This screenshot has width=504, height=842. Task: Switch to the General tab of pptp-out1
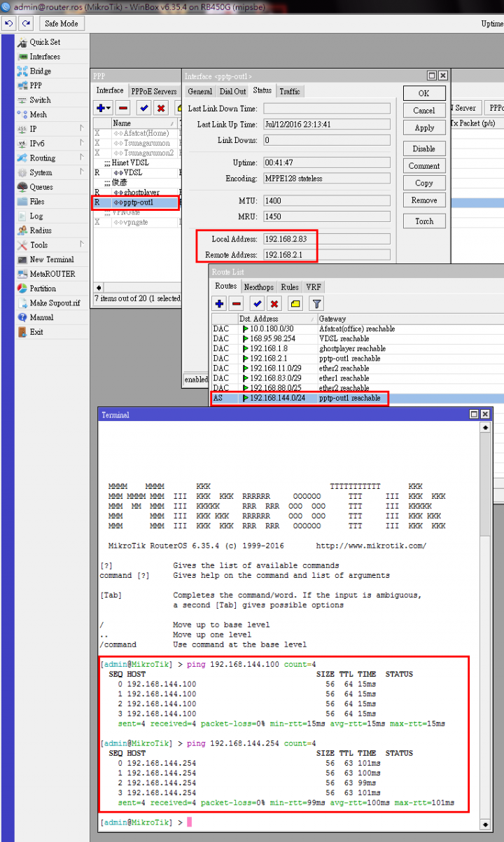pos(200,91)
